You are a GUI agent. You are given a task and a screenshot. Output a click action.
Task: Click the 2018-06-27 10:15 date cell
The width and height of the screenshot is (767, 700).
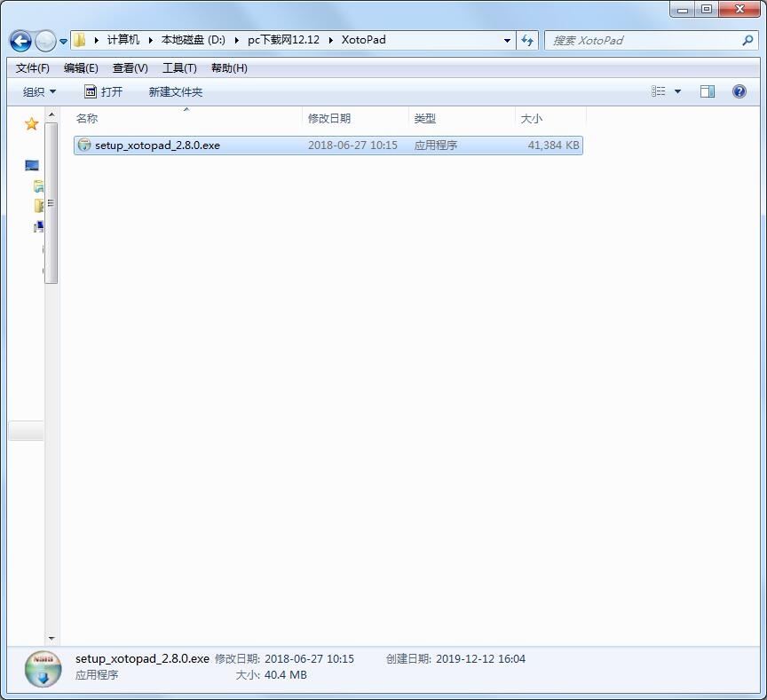tap(352, 146)
